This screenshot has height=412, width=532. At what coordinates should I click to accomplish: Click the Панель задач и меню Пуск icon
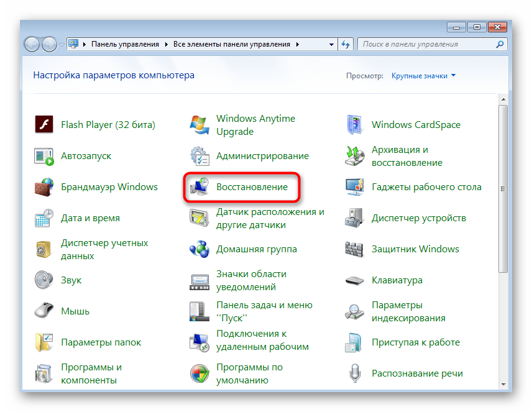[x=199, y=311]
